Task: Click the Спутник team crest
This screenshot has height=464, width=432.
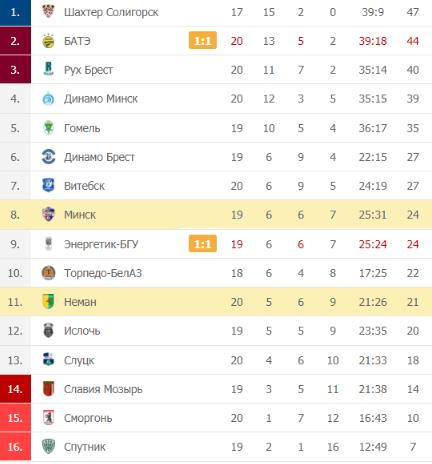Action: [x=48, y=446]
